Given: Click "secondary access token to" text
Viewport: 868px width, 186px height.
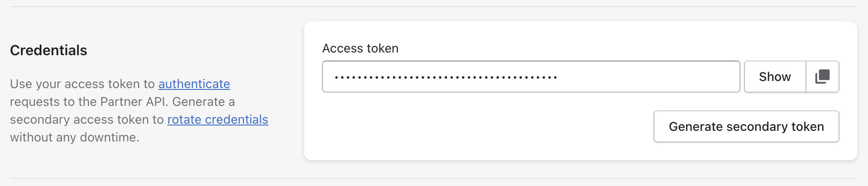Looking at the screenshot, I should (x=87, y=119).
